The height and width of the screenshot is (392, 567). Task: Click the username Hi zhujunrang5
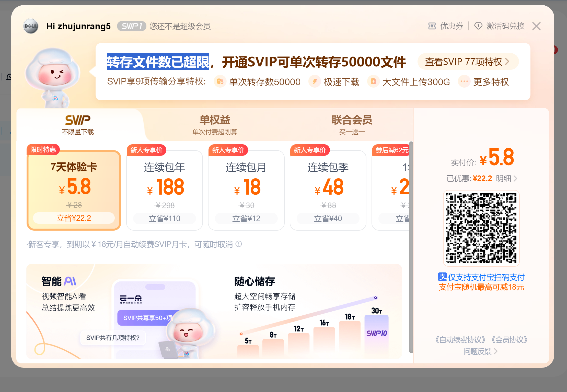click(78, 26)
